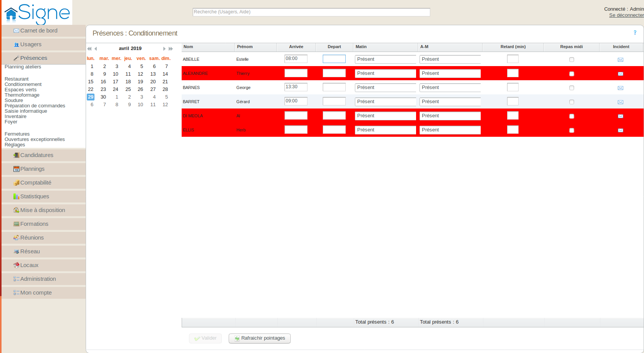Select Soudure workshop in sidebar
This screenshot has height=353, width=644.
[x=14, y=100]
